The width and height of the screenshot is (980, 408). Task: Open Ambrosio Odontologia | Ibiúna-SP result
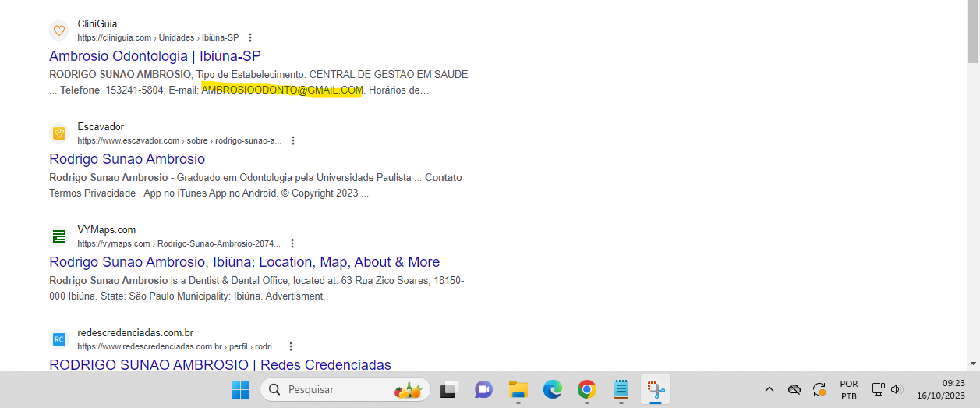[154, 56]
